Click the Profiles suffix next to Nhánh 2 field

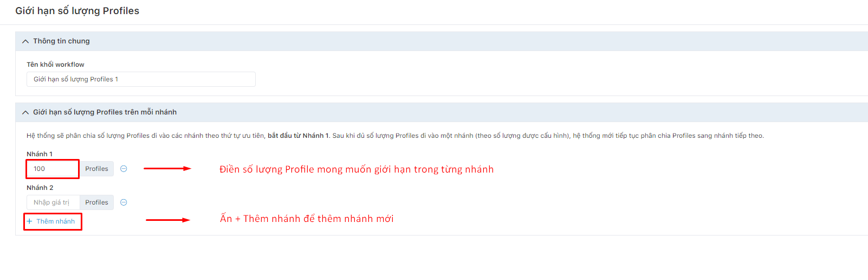(96, 202)
